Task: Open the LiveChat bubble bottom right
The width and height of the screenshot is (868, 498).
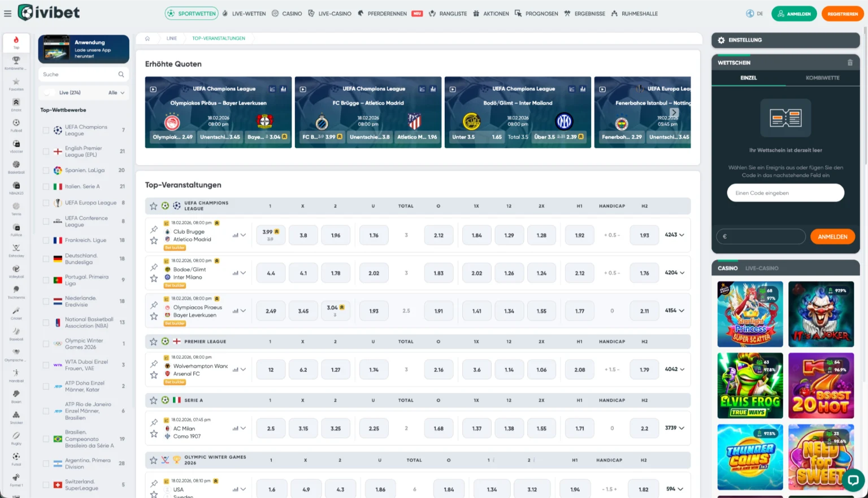Action: [x=854, y=480]
